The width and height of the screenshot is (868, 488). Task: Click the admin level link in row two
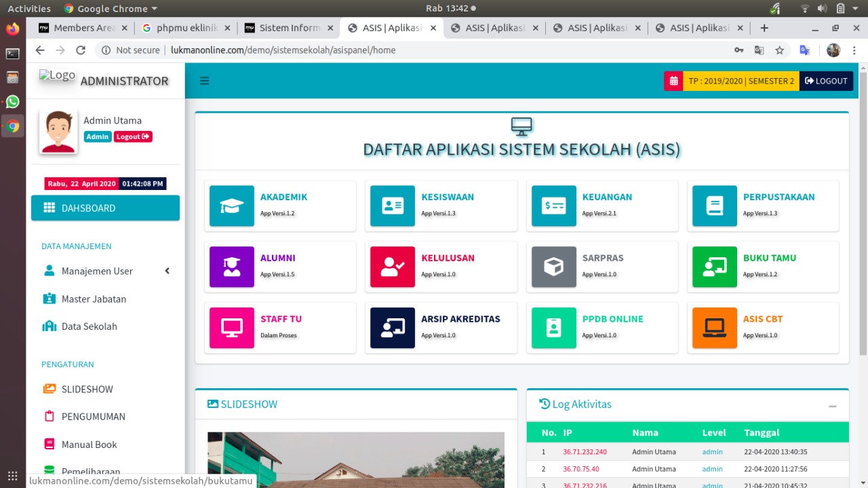712,468
